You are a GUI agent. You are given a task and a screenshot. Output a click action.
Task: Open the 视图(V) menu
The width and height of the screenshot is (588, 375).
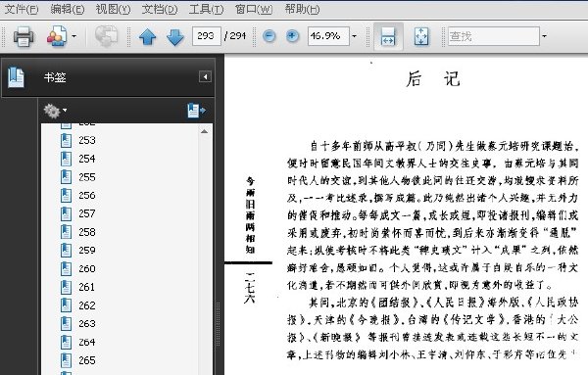114,9
